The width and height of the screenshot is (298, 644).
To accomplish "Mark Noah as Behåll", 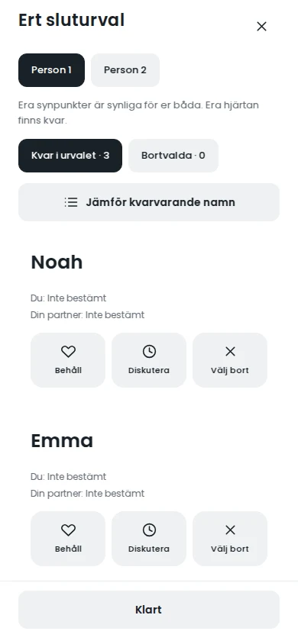I will click(68, 360).
